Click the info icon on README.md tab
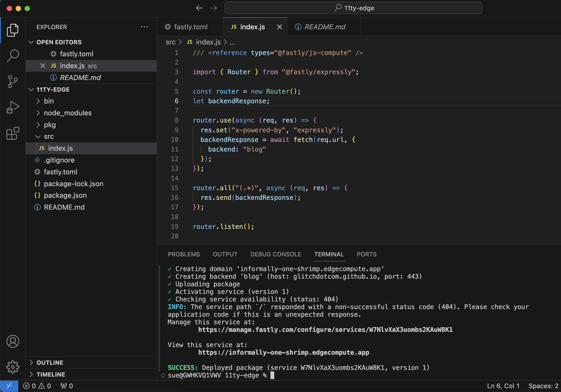The height and width of the screenshot is (392, 561). [298, 27]
